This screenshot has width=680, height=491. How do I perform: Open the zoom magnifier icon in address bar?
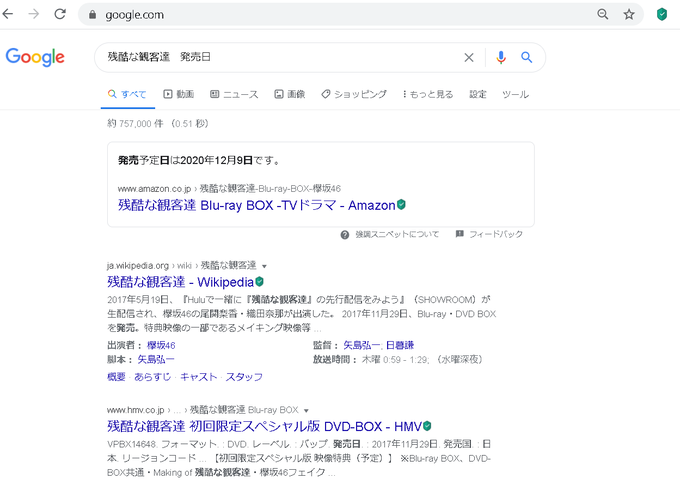602,14
